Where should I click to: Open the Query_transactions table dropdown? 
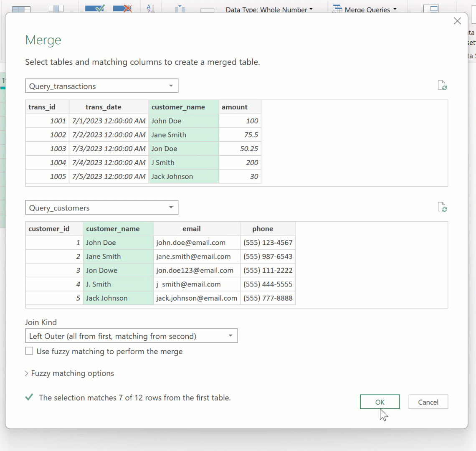(101, 86)
